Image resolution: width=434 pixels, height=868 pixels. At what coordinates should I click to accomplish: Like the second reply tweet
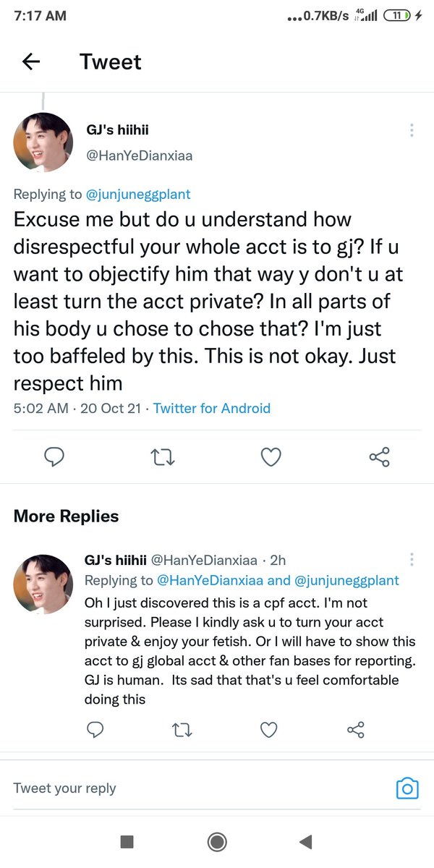[268, 730]
